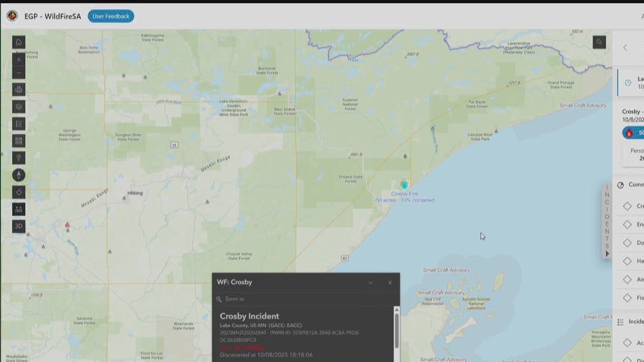Viewport: 644px width, 362px height.
Task: Switch the map to 3D view
Action: (18, 226)
